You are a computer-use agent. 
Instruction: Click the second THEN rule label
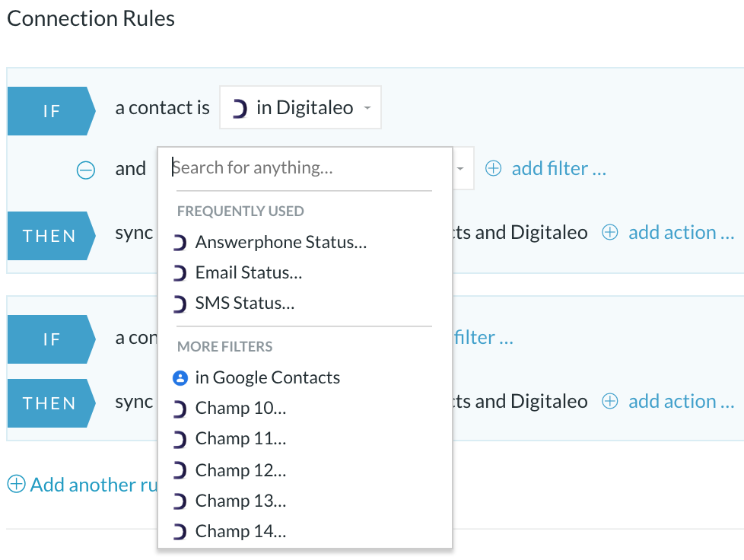(51, 403)
